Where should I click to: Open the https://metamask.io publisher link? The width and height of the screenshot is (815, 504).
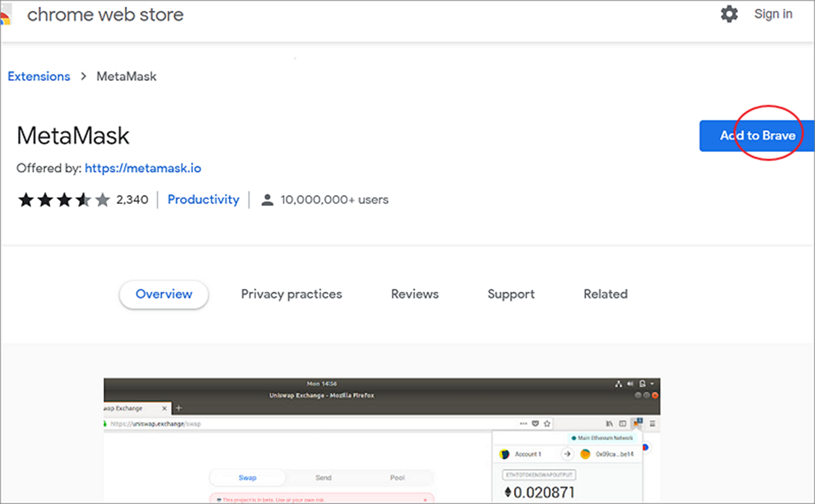click(x=143, y=168)
